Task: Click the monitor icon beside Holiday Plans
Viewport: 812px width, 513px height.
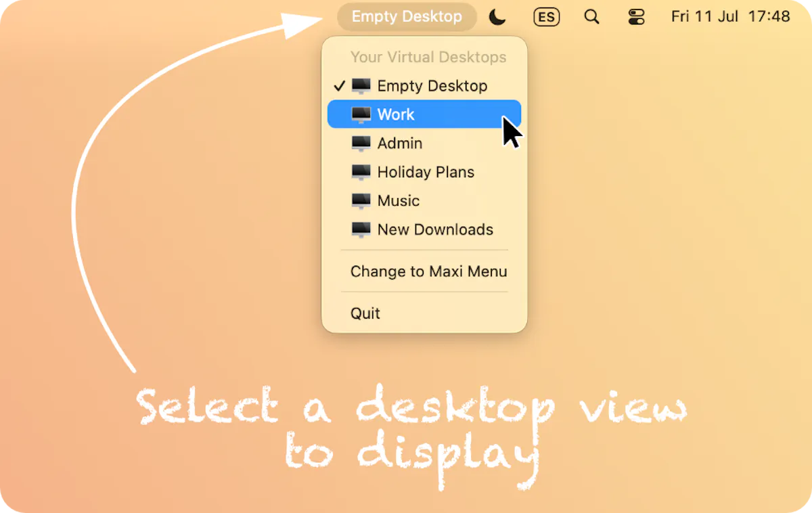Action: 361,173
